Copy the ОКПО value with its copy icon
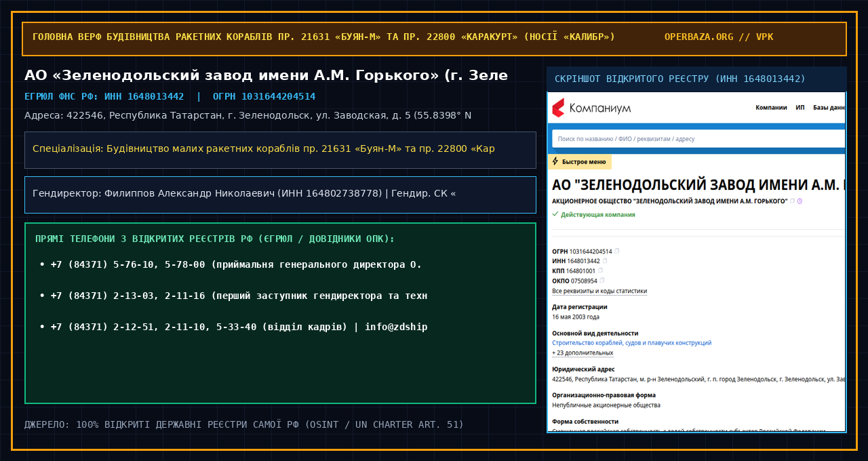 602,280
